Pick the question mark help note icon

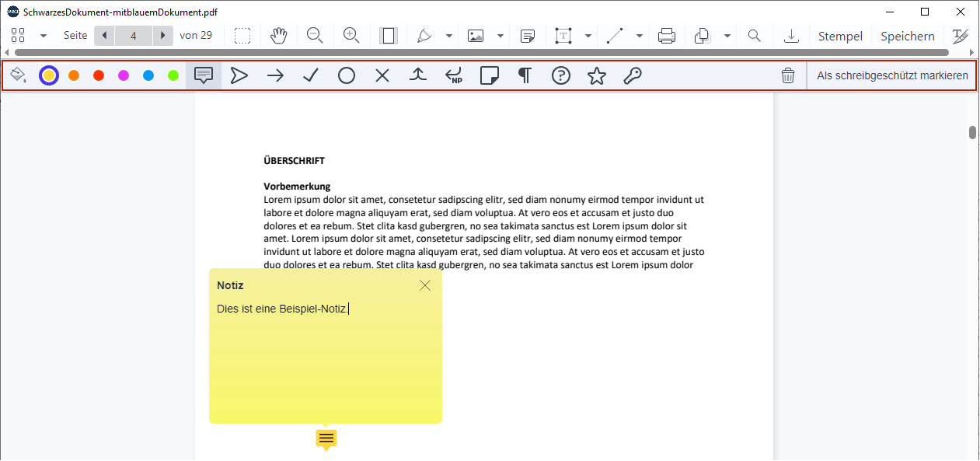coord(561,75)
